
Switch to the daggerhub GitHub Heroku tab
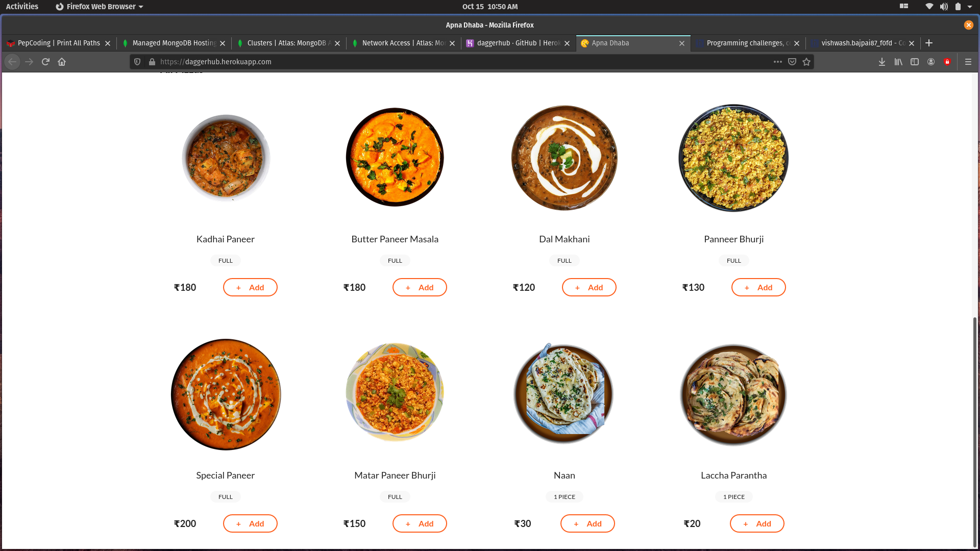[518, 43]
